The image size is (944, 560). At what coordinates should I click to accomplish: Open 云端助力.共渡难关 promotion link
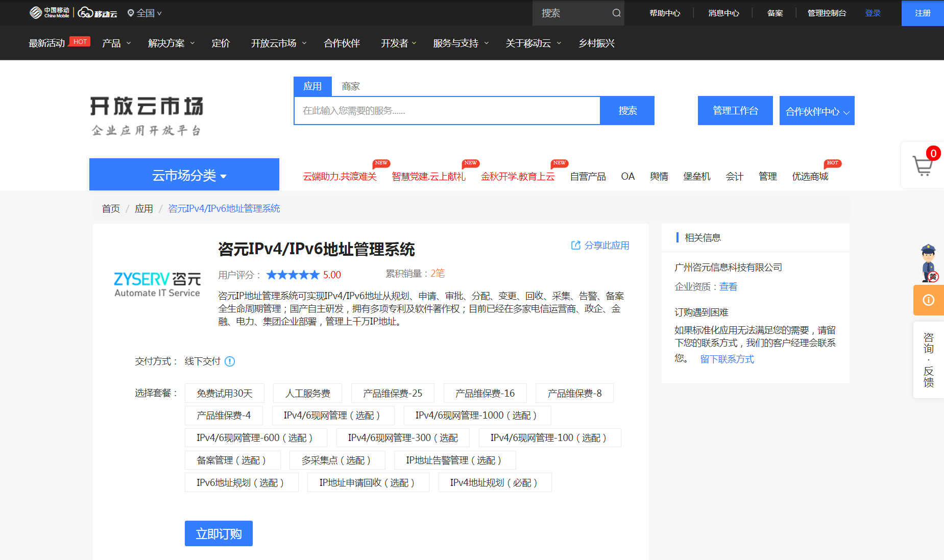[x=340, y=176]
